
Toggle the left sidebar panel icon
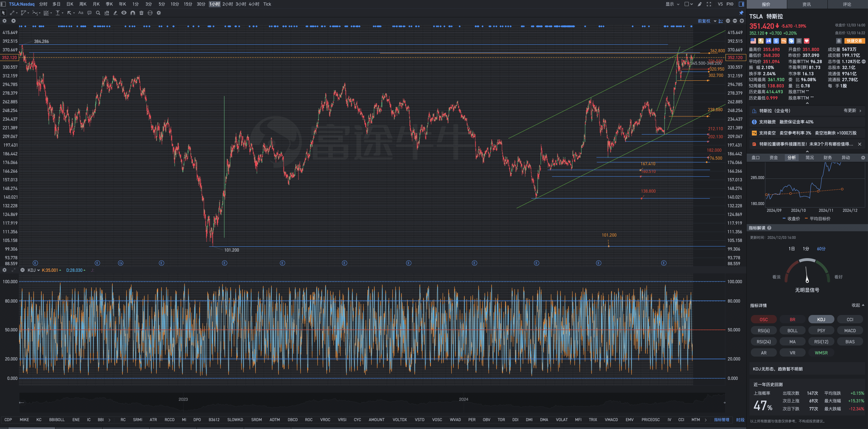point(3,4)
